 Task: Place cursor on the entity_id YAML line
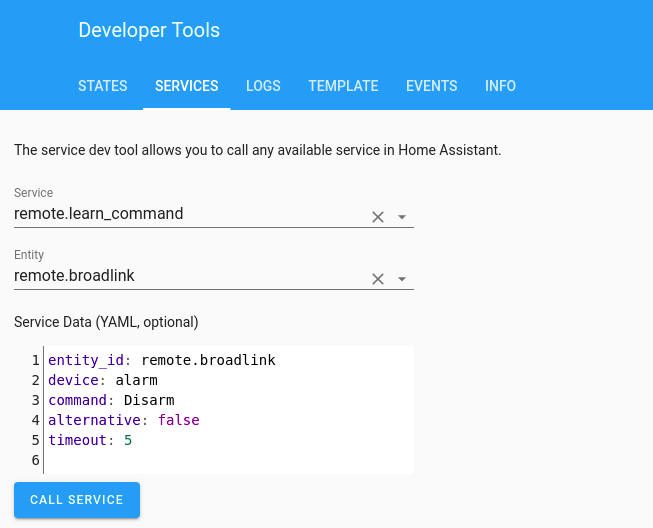[x=162, y=360]
